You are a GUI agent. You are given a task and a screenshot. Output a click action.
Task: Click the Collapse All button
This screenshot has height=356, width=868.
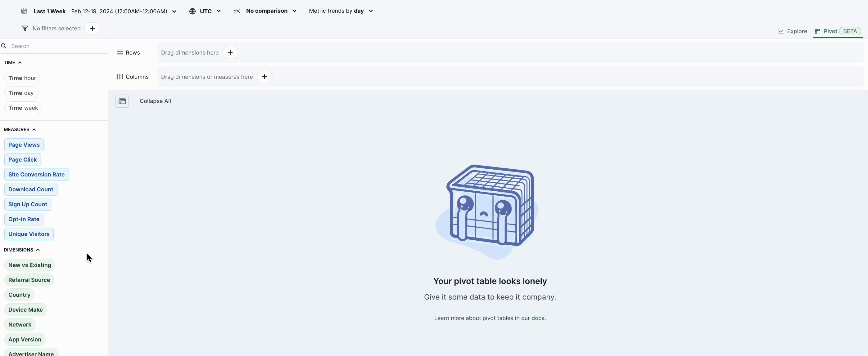click(x=155, y=101)
